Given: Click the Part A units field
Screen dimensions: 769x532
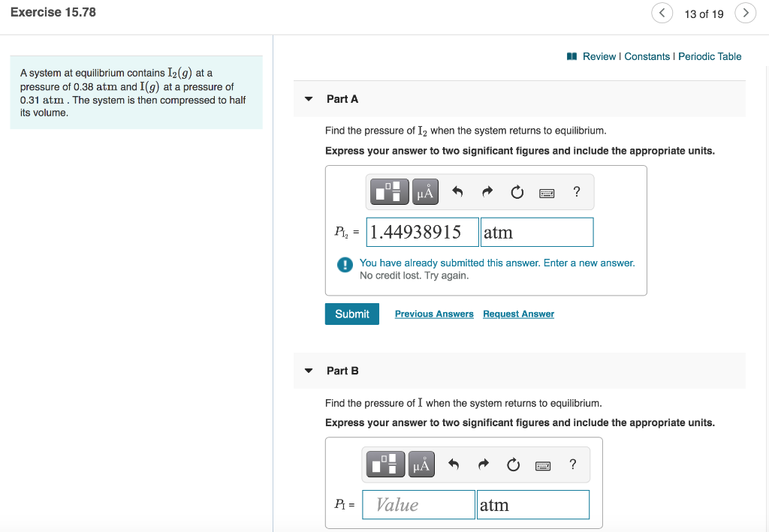Looking at the screenshot, I should tap(537, 232).
